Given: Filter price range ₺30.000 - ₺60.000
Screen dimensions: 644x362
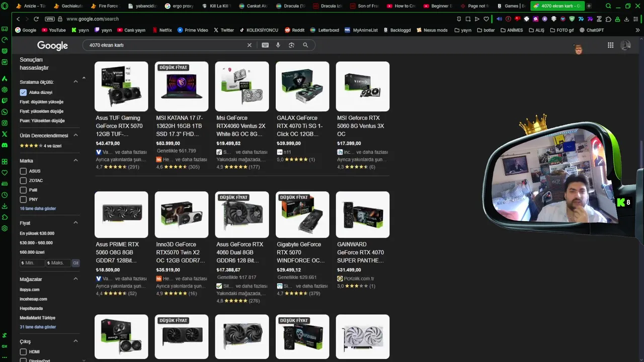Looking at the screenshot, I should click(x=36, y=243).
